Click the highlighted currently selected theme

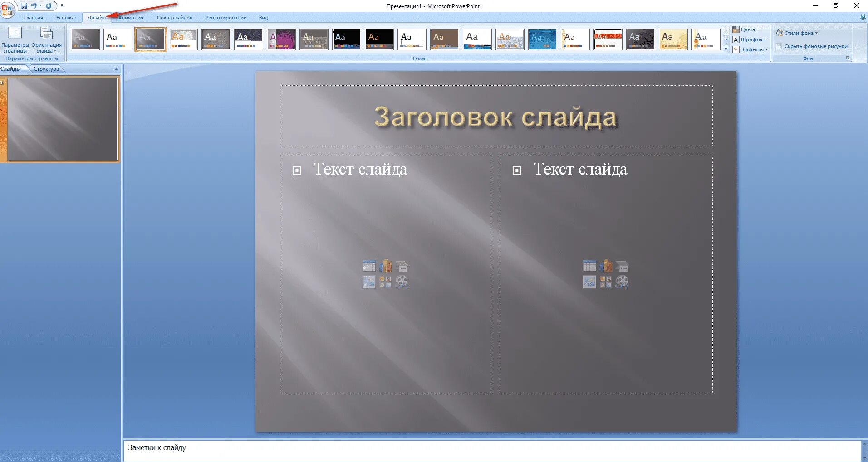point(151,39)
